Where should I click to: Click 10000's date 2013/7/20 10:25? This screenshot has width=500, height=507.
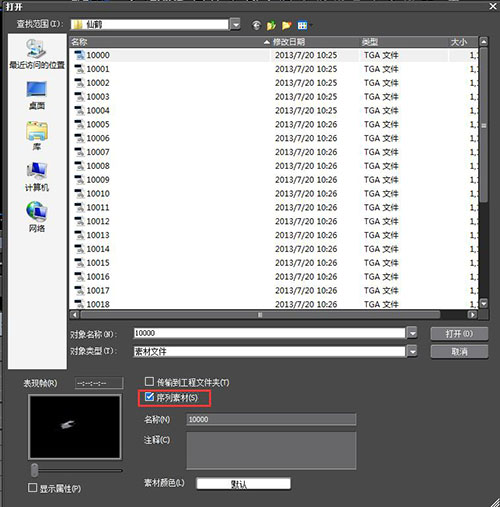point(306,55)
